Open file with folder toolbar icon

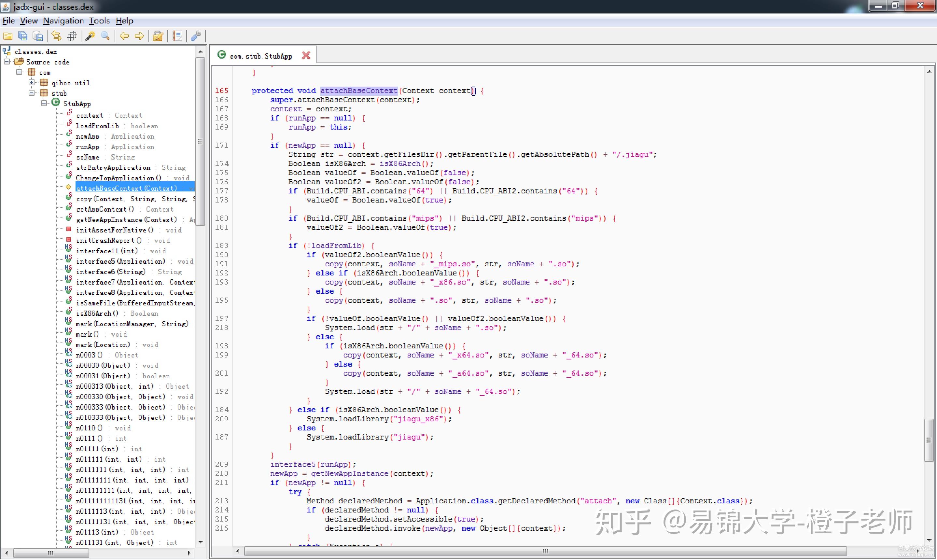[x=7, y=36]
